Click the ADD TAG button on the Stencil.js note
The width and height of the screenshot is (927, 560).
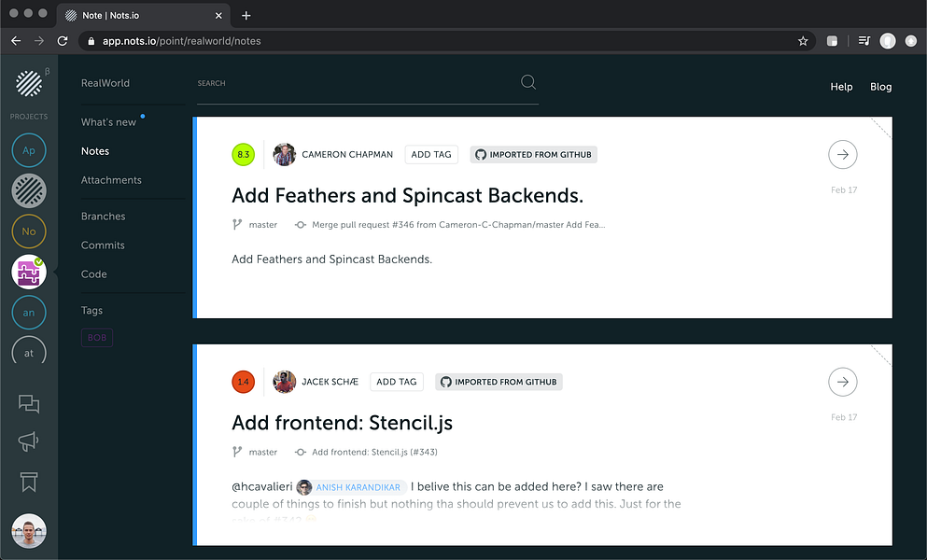pyautogui.click(x=396, y=382)
